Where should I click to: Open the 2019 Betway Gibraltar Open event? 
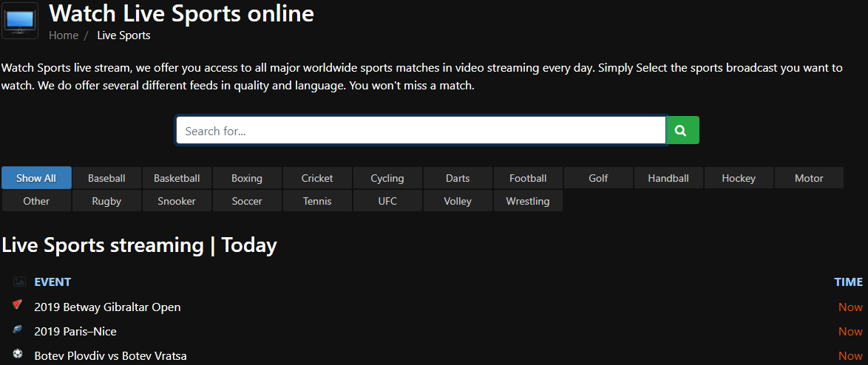pos(107,307)
